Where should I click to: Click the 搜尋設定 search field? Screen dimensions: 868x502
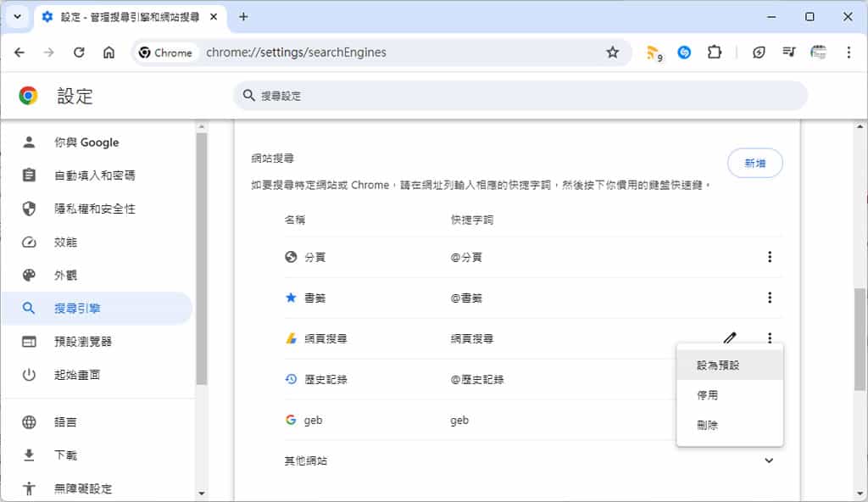click(520, 96)
